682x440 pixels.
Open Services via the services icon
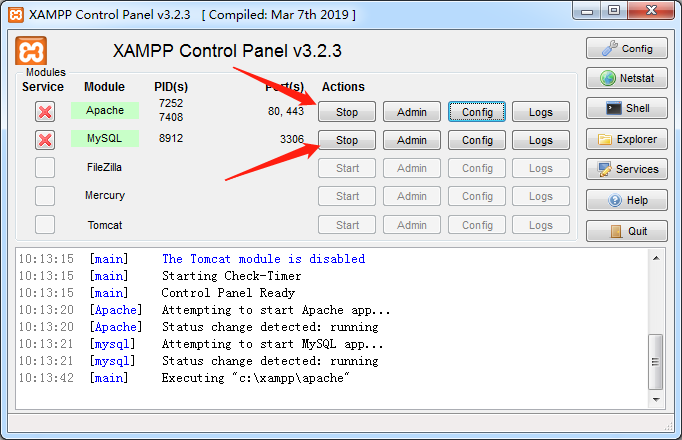point(626,169)
